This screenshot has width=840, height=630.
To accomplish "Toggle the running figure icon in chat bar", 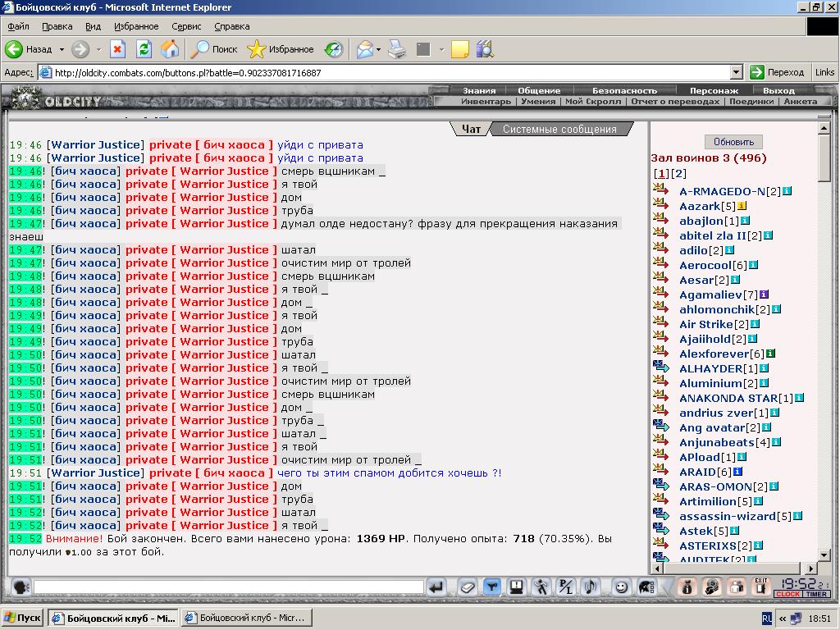I will coord(541,587).
